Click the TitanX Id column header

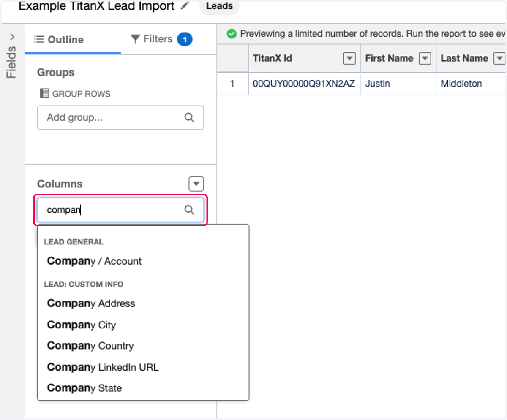click(x=304, y=58)
